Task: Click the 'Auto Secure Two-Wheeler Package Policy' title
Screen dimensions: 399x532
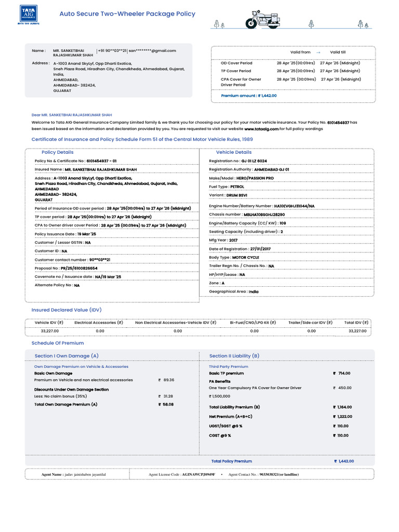Action: (x=127, y=14)
